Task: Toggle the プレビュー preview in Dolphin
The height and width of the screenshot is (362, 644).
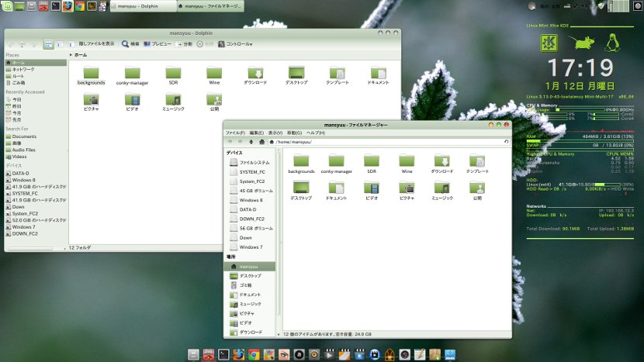Action: pos(158,44)
